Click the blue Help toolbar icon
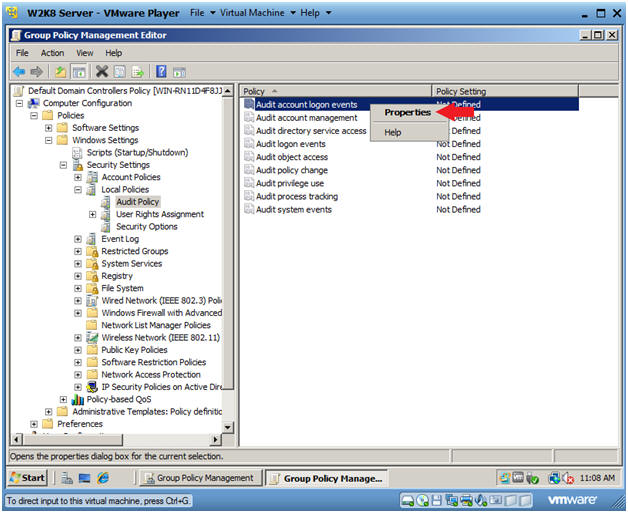628x513 pixels. coord(161,72)
